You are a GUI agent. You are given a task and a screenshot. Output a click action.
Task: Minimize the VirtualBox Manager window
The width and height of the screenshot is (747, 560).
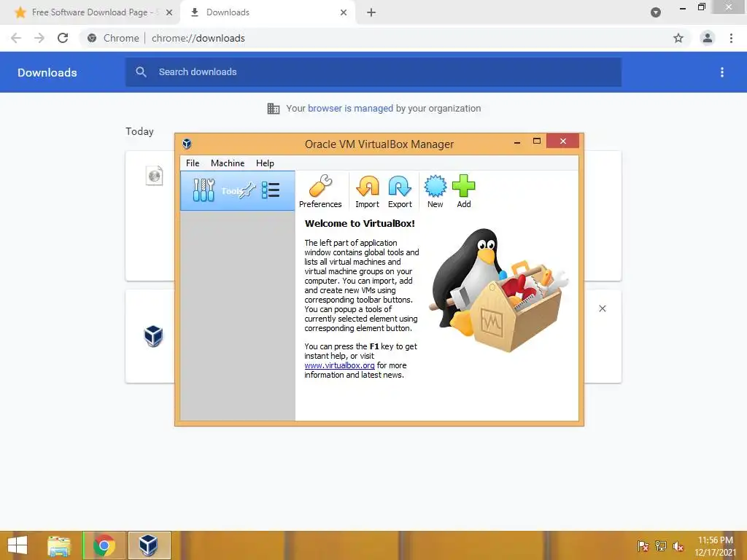pyautogui.click(x=517, y=141)
